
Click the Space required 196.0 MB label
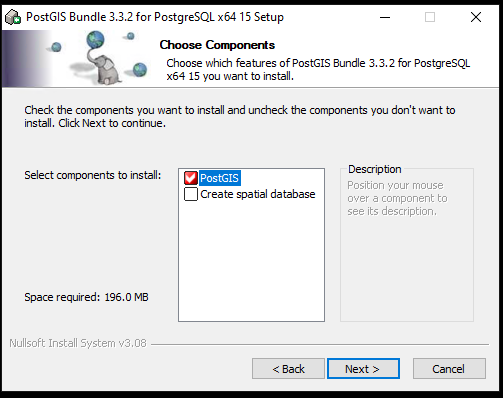pos(86,297)
